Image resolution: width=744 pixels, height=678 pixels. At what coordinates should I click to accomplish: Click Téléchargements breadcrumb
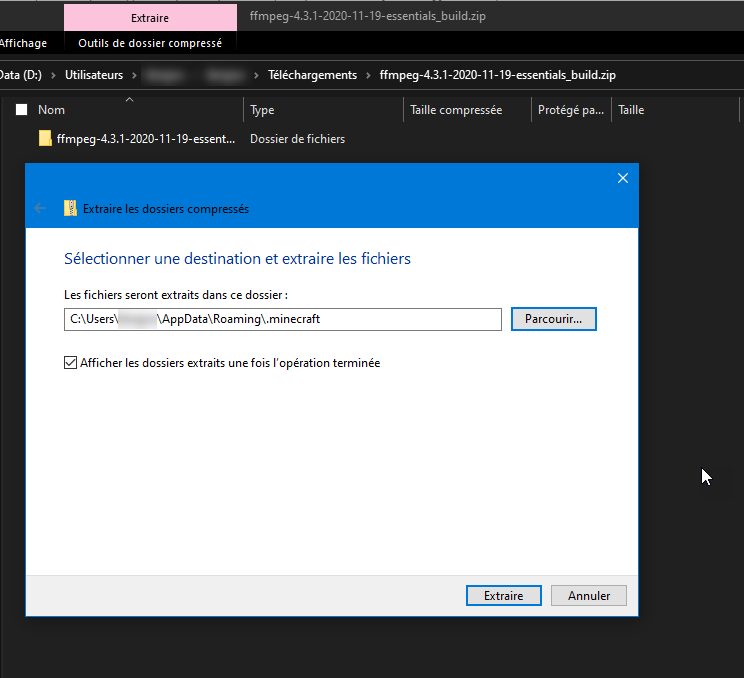312,75
